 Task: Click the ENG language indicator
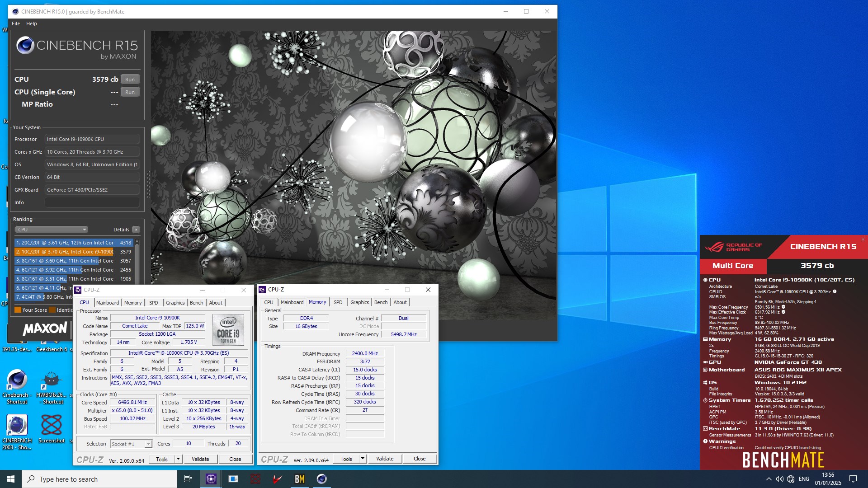click(x=804, y=479)
